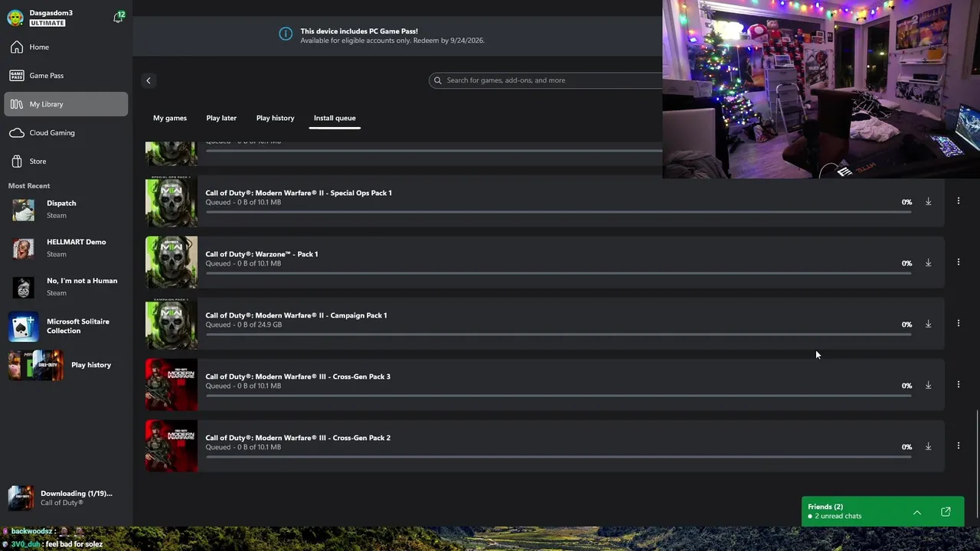The height and width of the screenshot is (551, 980).
Task: Click the Game Pass badge icon
Action: [17, 76]
